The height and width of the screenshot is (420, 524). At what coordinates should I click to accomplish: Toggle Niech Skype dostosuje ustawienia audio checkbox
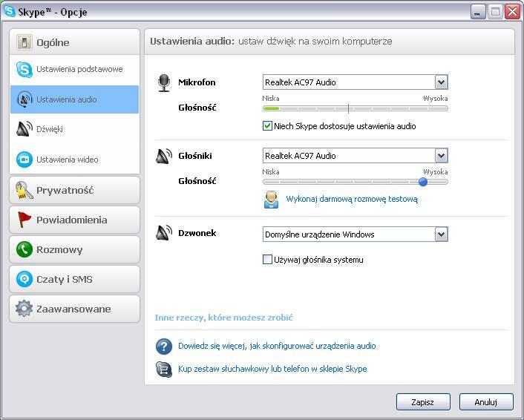267,126
